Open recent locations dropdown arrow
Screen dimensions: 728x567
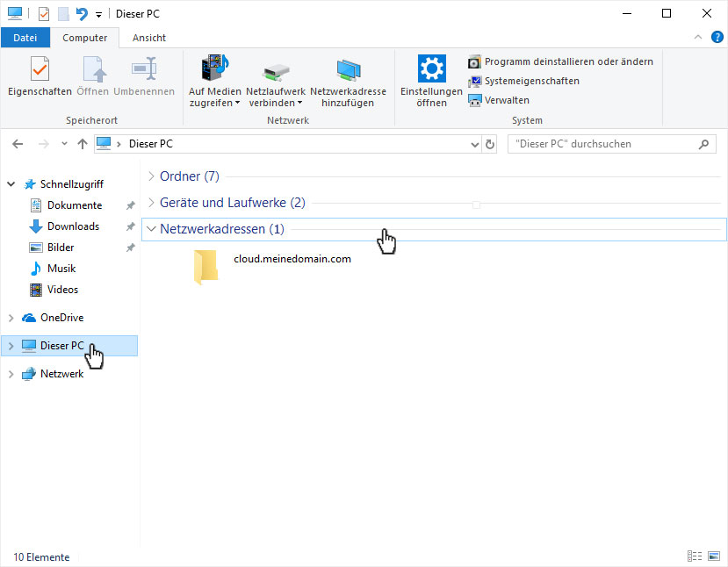[64, 144]
